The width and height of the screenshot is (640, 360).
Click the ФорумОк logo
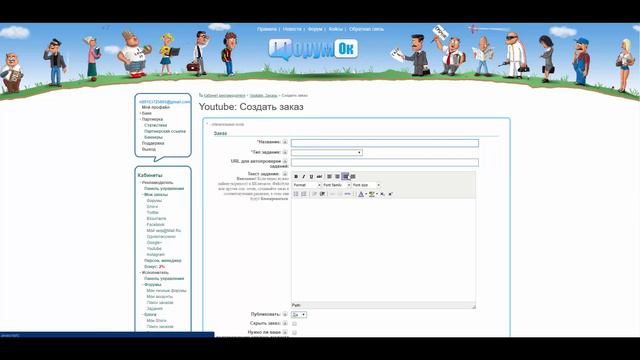point(313,49)
